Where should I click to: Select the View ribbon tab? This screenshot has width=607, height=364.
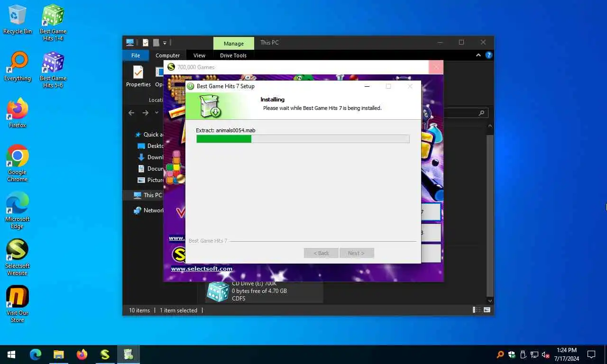(199, 55)
